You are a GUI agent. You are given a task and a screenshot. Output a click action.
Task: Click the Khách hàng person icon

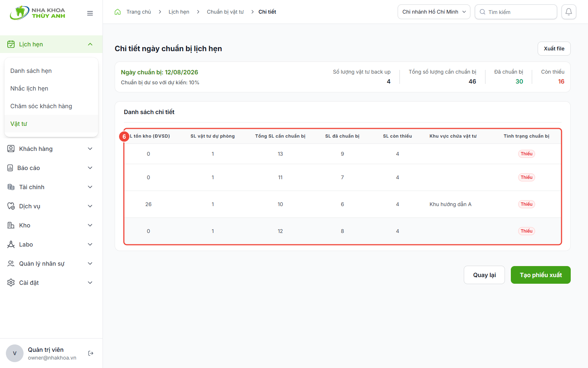tap(11, 149)
